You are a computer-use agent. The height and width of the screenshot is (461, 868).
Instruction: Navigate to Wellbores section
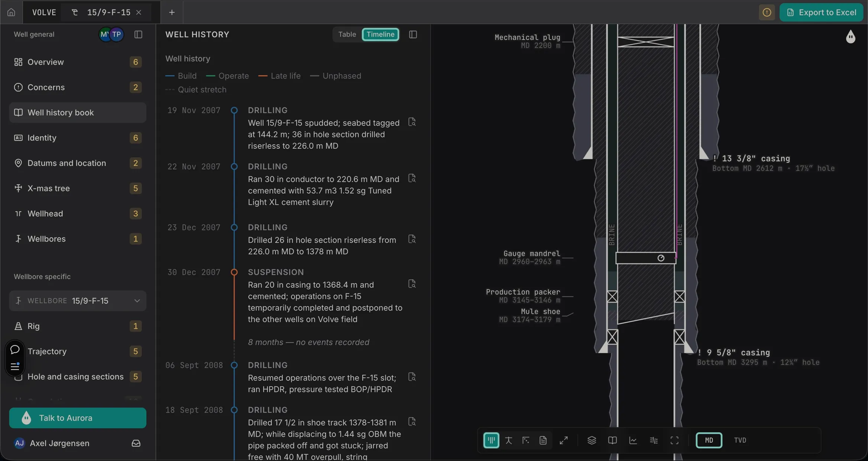78,239
